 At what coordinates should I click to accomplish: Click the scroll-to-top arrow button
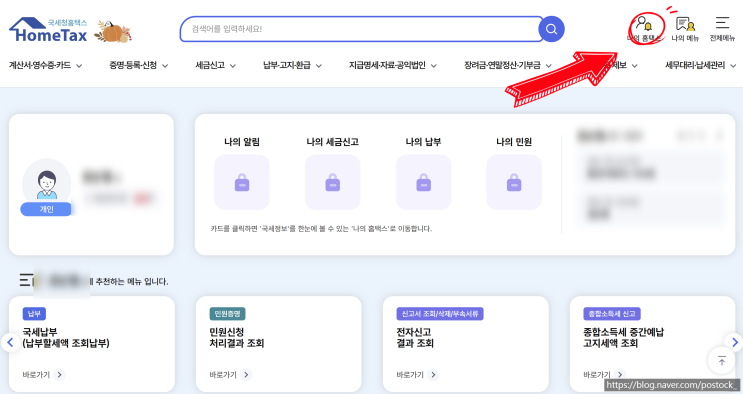click(722, 361)
